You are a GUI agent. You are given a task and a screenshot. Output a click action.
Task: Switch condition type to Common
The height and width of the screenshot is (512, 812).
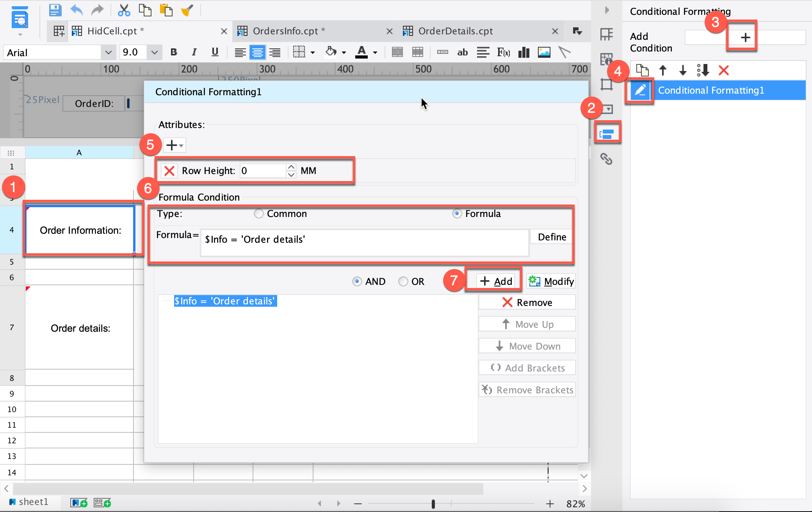[258, 214]
